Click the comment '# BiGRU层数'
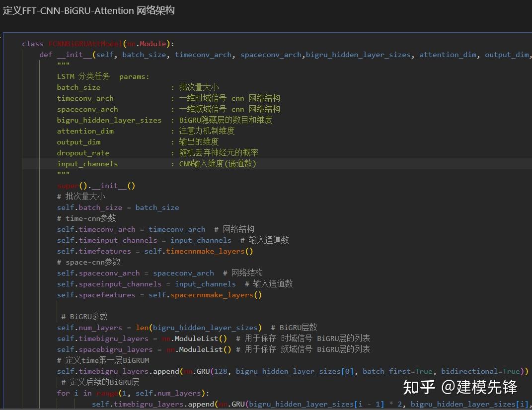The width and height of the screenshot is (532, 410). tap(294, 327)
